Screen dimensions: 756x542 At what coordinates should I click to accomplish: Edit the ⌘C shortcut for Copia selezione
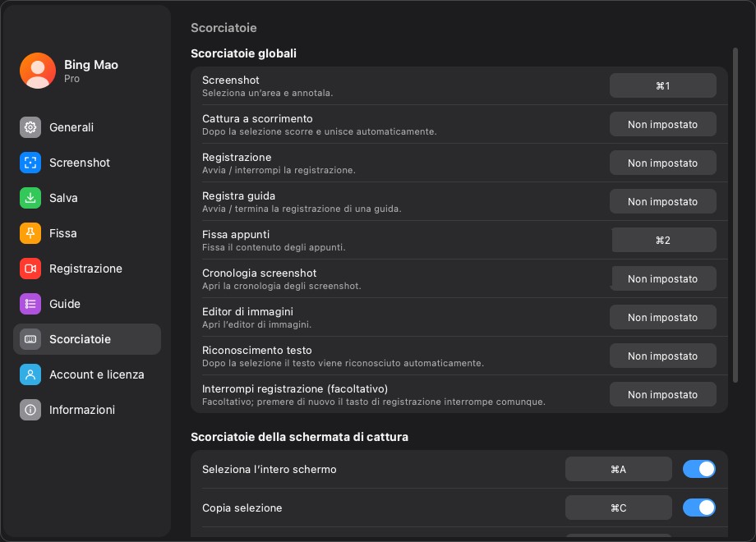[619, 508]
